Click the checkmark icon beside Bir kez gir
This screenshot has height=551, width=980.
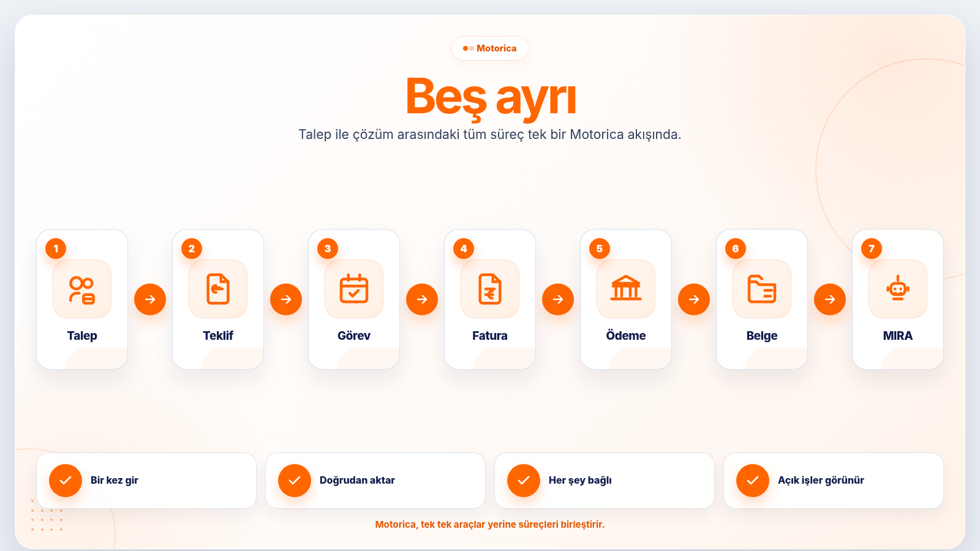pyautogui.click(x=66, y=481)
